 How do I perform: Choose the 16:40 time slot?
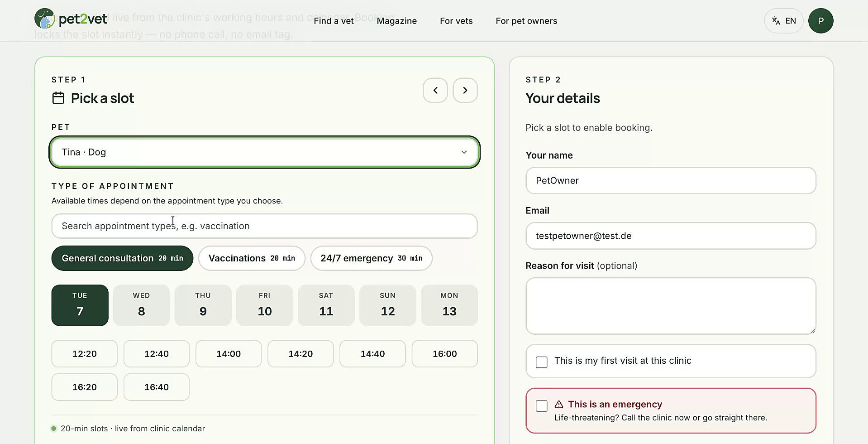[x=157, y=387]
